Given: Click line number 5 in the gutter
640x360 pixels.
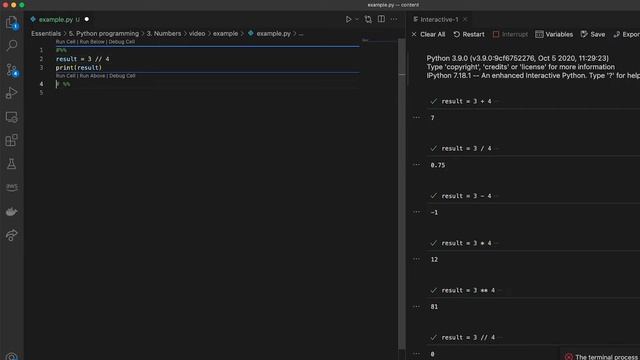Looking at the screenshot, I should (x=41, y=93).
